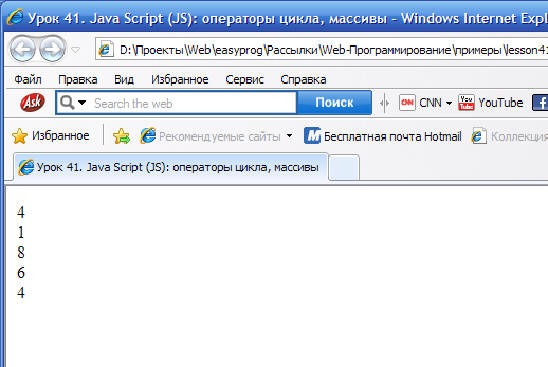Viewport: 548px width, 367px height.
Task: Click the YouTube label link
Action: tap(501, 103)
